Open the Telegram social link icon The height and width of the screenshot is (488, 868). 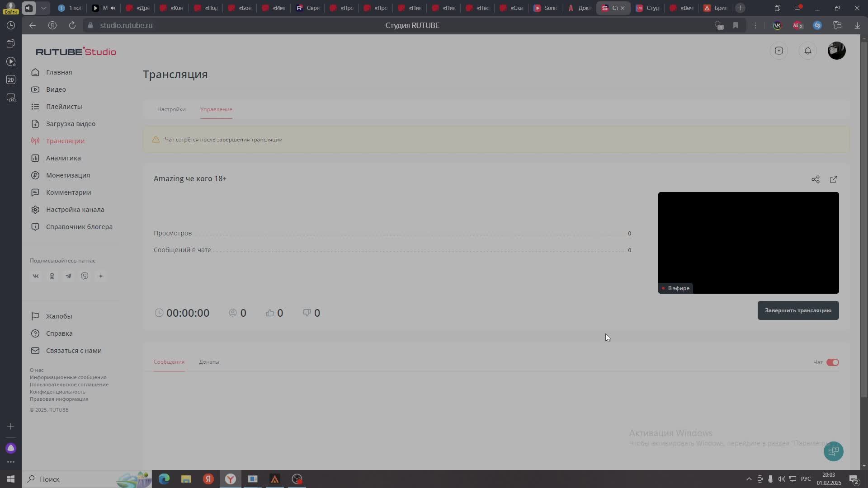tap(68, 276)
